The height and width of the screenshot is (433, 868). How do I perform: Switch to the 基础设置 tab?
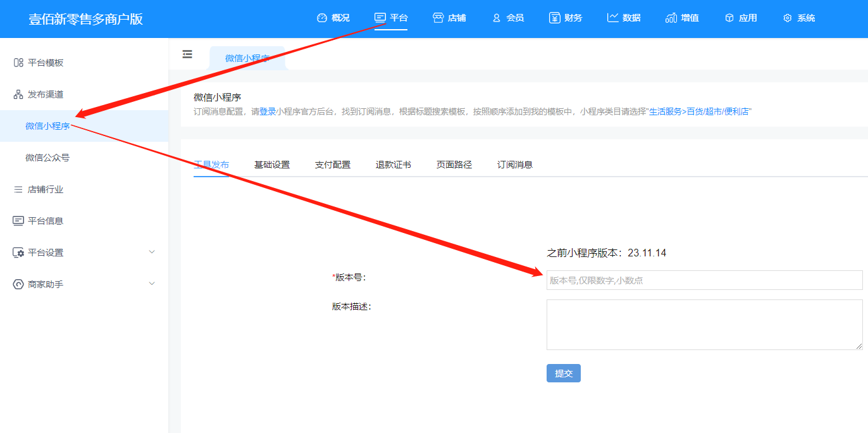click(x=272, y=165)
